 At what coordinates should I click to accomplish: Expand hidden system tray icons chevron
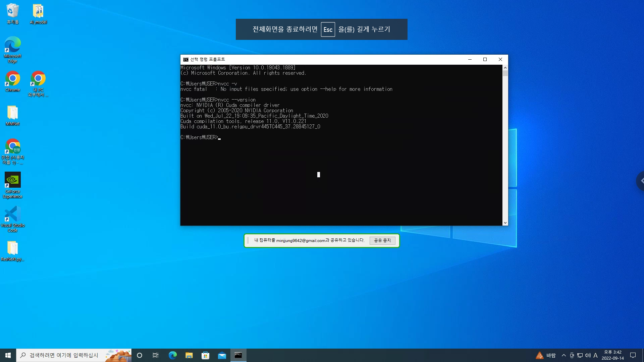coord(563,355)
